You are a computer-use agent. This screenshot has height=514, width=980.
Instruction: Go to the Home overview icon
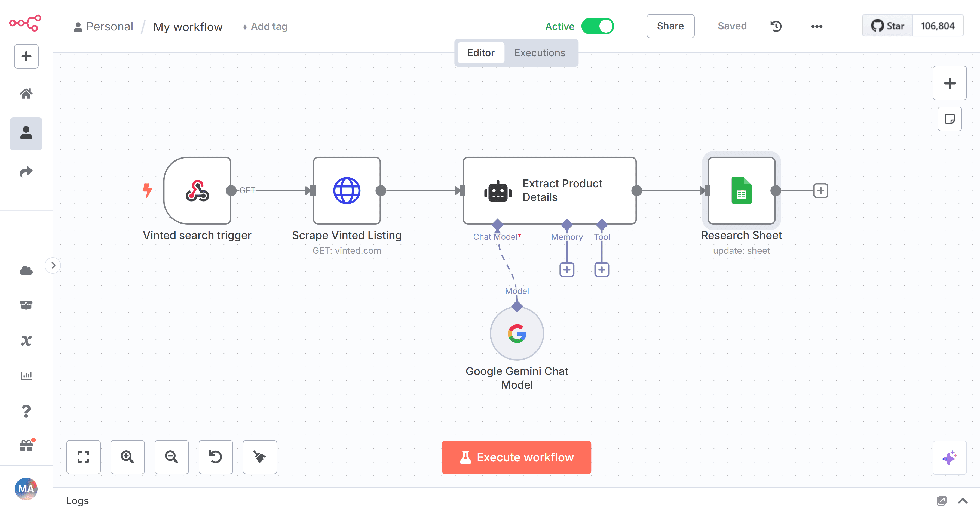[26, 94]
